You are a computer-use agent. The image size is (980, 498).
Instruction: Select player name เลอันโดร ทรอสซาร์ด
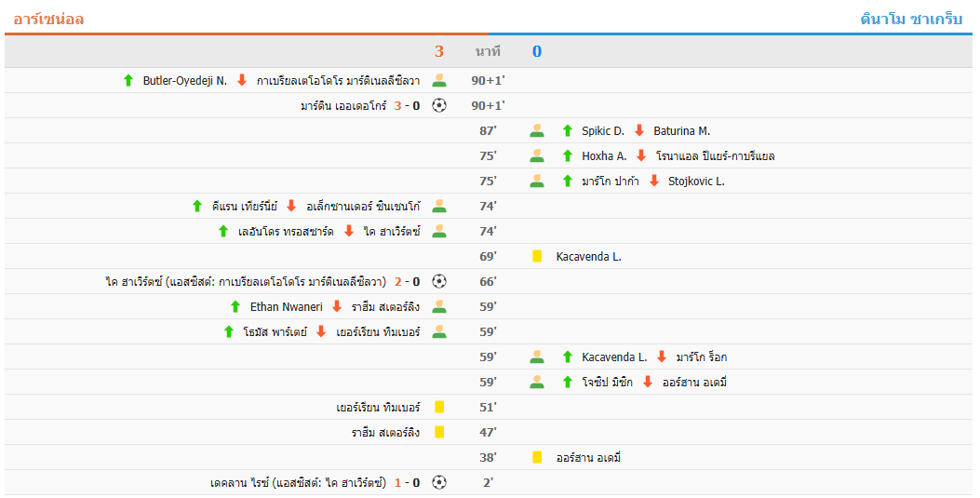[x=287, y=231]
